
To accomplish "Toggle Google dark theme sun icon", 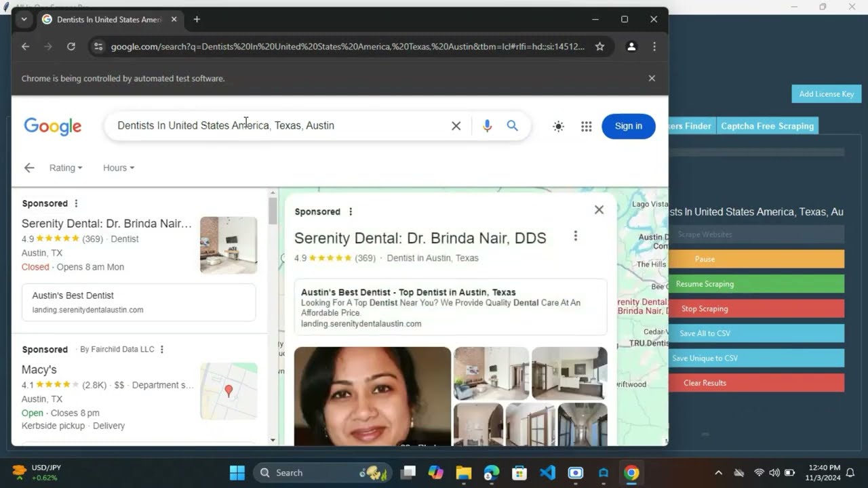I will [558, 126].
